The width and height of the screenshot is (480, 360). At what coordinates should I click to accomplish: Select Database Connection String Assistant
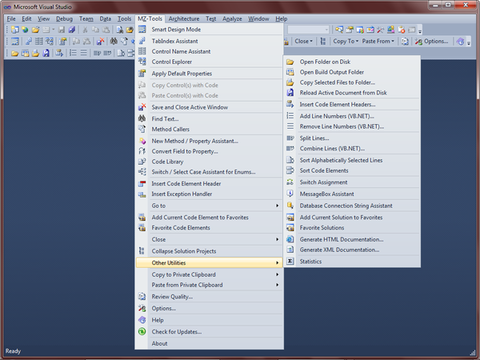353,206
